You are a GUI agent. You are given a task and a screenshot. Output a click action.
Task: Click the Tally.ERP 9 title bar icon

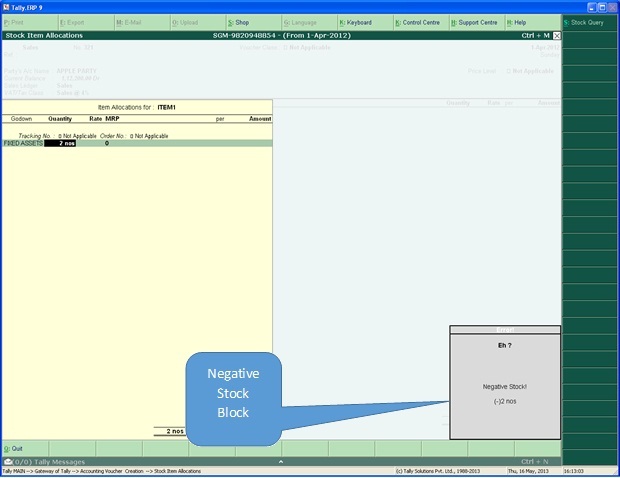6,6
